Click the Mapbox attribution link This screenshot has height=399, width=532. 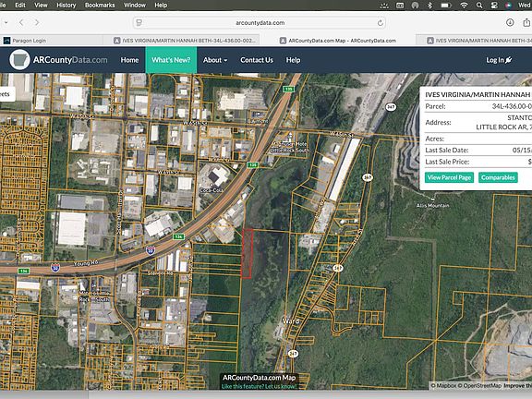pyautogui.click(x=443, y=386)
